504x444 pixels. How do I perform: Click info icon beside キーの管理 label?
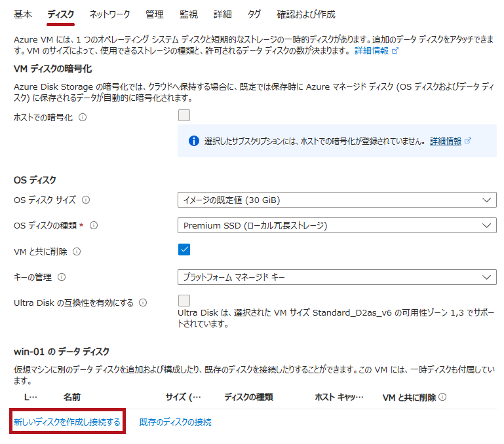62,277
